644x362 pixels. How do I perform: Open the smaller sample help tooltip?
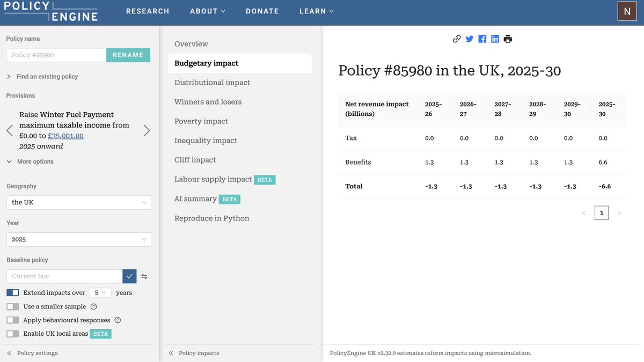94,306
